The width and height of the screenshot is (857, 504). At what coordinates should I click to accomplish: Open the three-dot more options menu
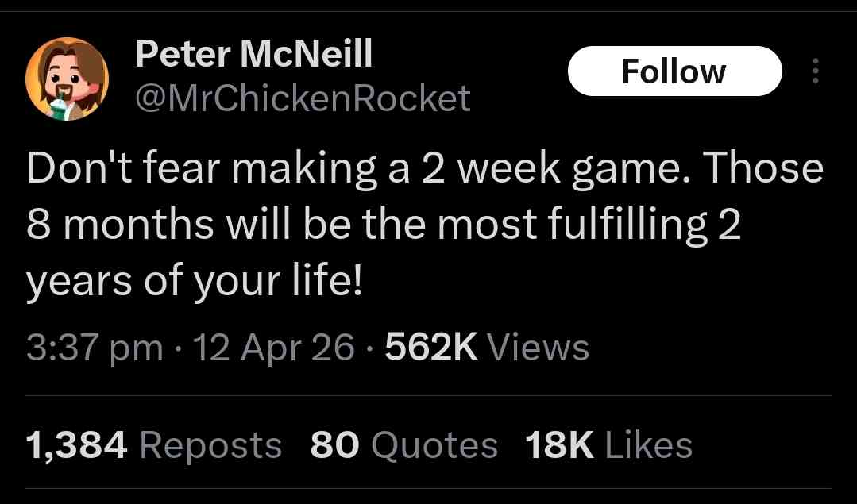click(x=816, y=71)
